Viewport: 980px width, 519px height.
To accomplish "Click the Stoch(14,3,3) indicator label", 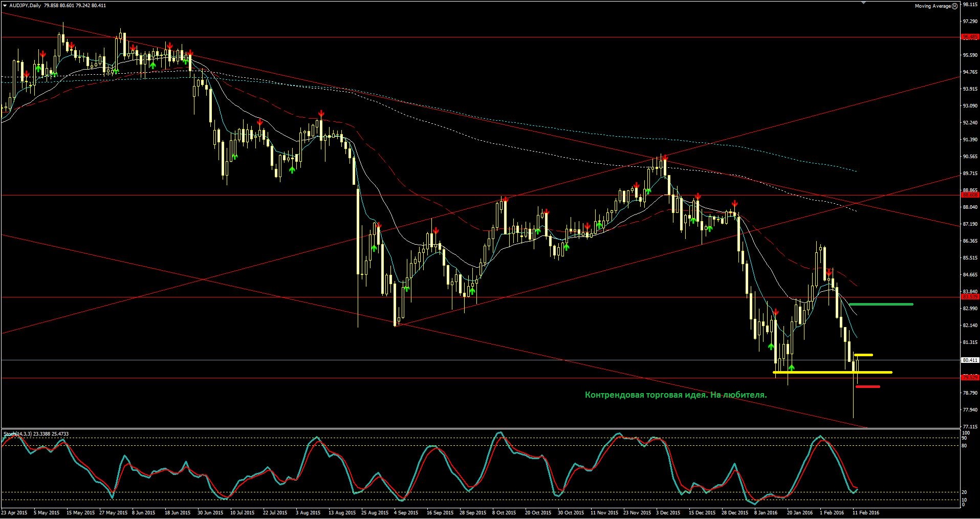I will pyautogui.click(x=18, y=434).
